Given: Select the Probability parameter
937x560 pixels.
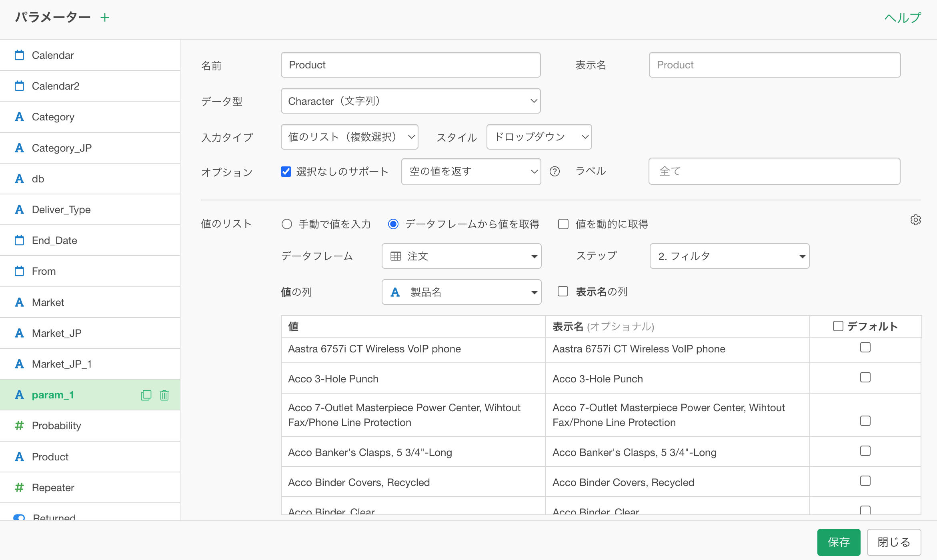Looking at the screenshot, I should [90, 426].
